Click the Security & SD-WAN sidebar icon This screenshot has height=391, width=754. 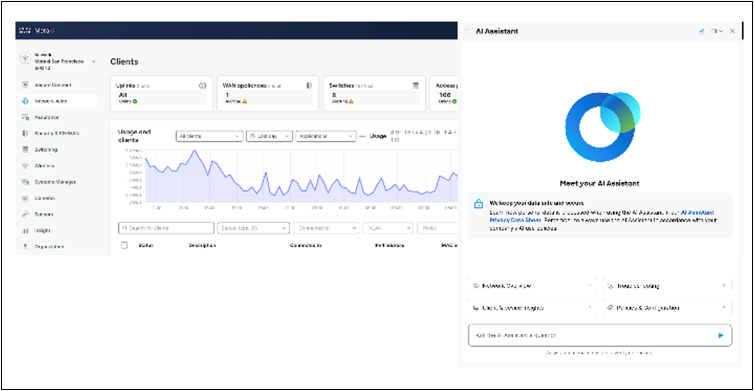25,133
